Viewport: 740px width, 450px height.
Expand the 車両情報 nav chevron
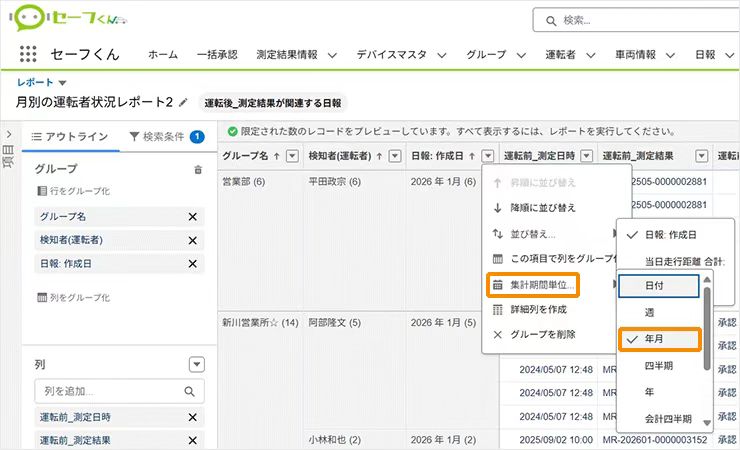coord(670,55)
